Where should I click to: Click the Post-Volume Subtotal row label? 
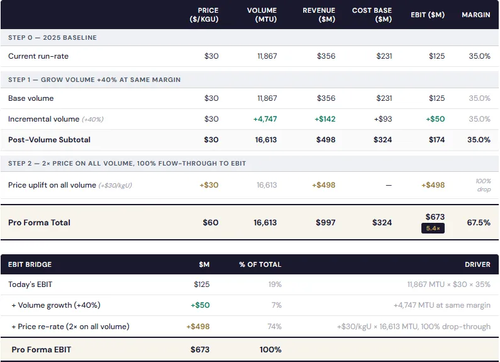point(49,140)
